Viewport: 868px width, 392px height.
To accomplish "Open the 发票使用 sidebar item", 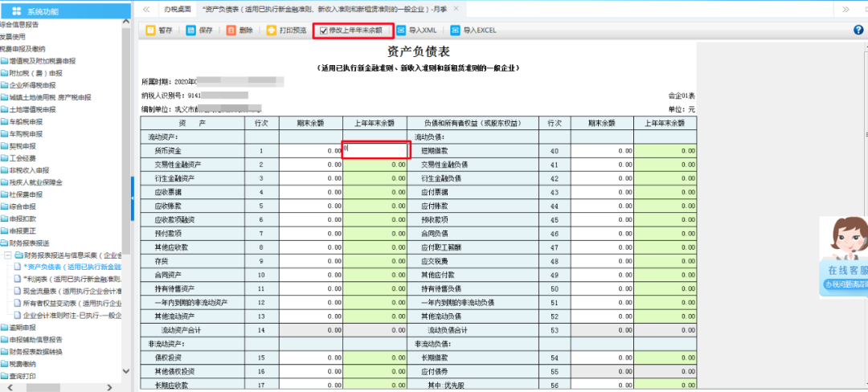I will [x=13, y=36].
